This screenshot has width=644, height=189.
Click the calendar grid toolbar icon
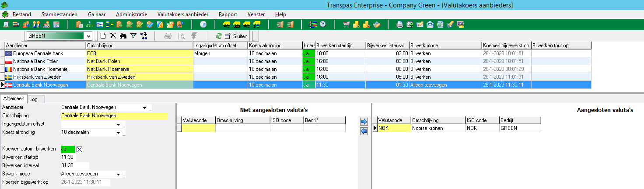[x=56, y=24]
